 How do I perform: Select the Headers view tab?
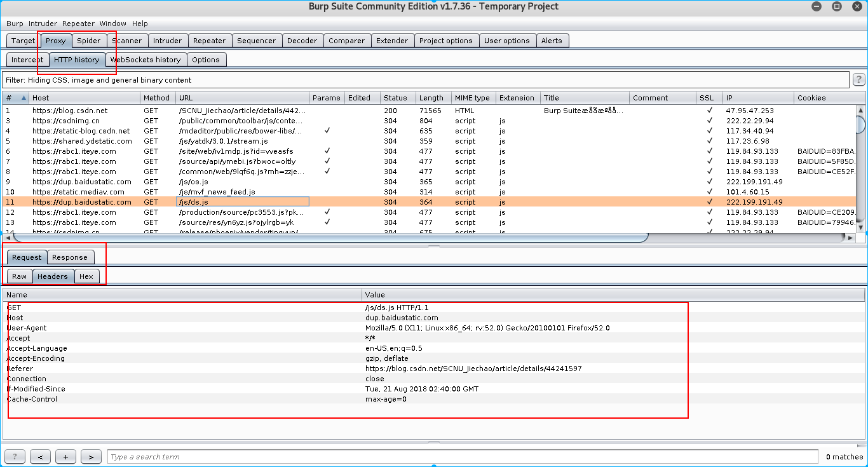pos(53,276)
